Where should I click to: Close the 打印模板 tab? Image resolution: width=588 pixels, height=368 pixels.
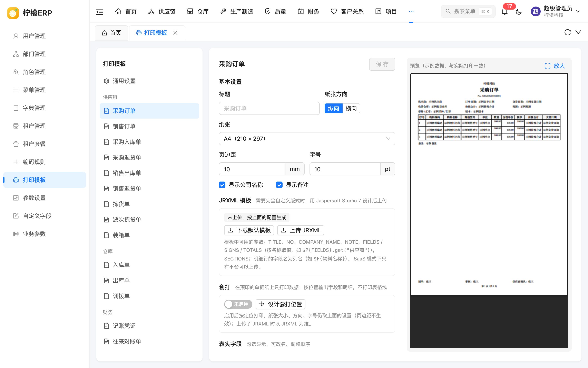pyautogui.click(x=175, y=33)
